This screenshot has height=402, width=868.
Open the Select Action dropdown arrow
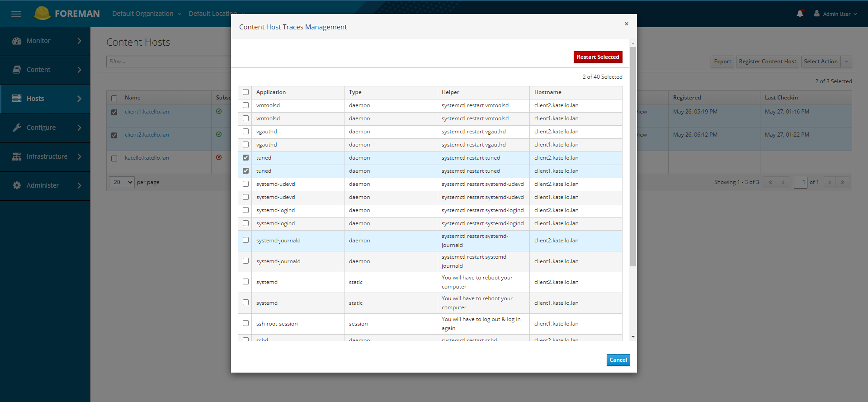(846, 61)
